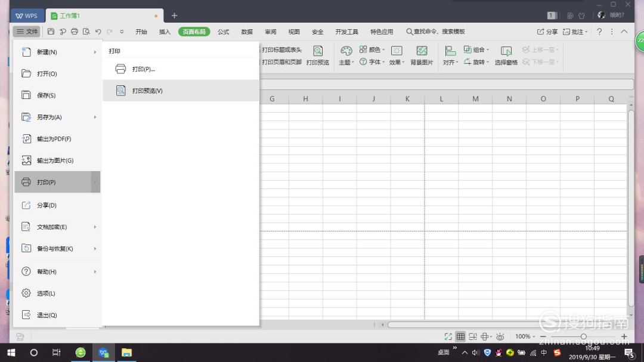Image resolution: width=644 pixels, height=362 pixels.
Task: Click the 打印标题或表头 button
Action: pyautogui.click(x=281, y=49)
